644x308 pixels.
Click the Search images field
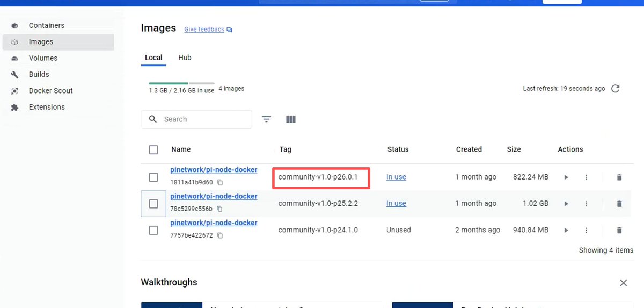[x=196, y=119]
